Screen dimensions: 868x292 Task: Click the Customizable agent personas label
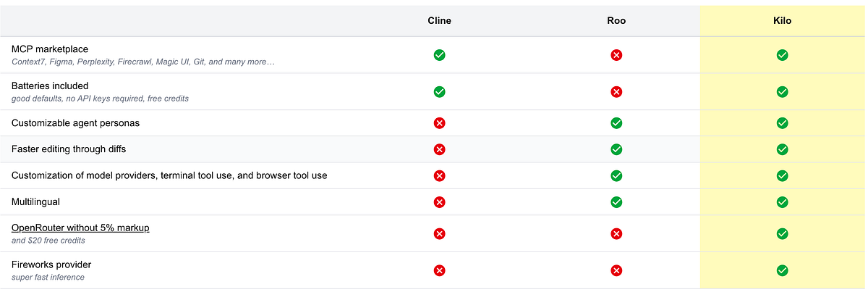click(x=75, y=123)
